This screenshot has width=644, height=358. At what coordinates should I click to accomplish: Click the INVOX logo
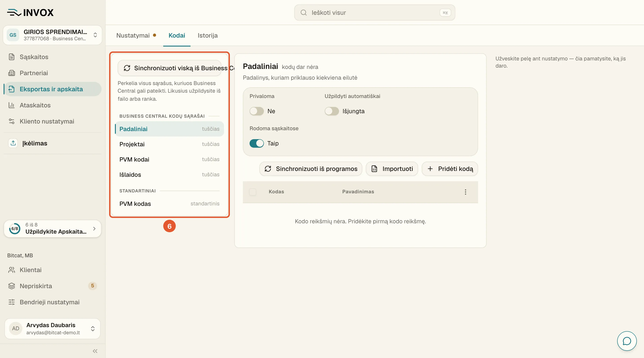tap(30, 13)
